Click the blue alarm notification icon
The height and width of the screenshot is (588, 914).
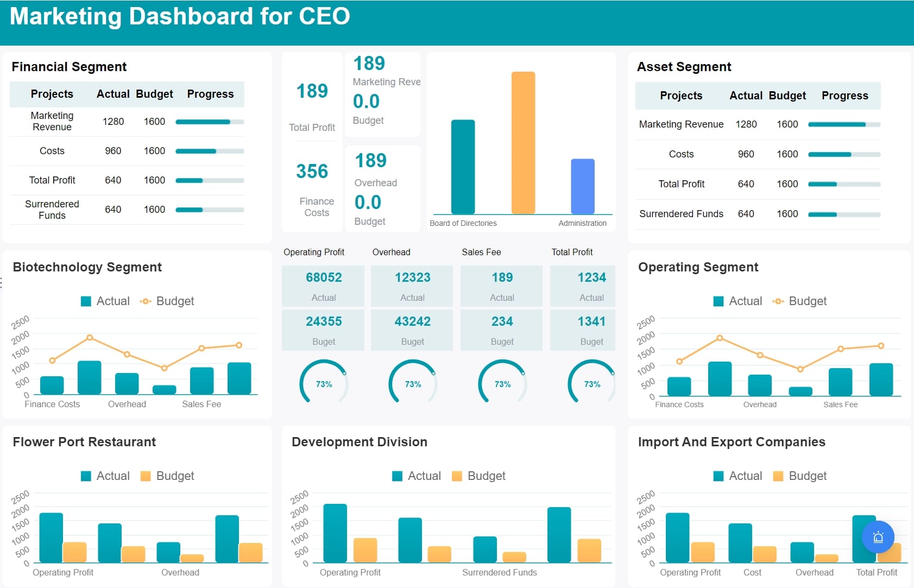click(x=878, y=537)
